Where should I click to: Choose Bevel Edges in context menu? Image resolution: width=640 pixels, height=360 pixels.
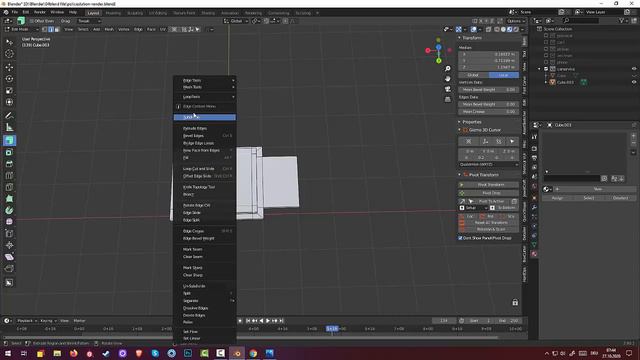click(204, 136)
